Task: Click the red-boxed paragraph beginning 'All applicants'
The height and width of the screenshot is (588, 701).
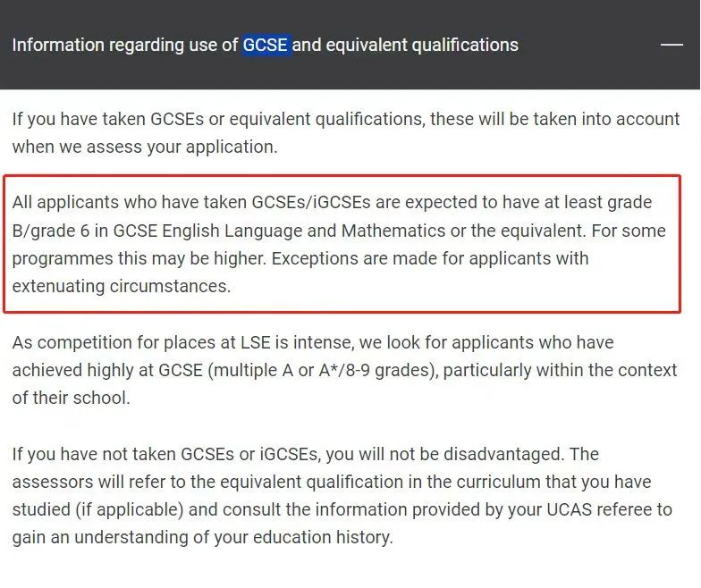Action: pyautogui.click(x=340, y=244)
